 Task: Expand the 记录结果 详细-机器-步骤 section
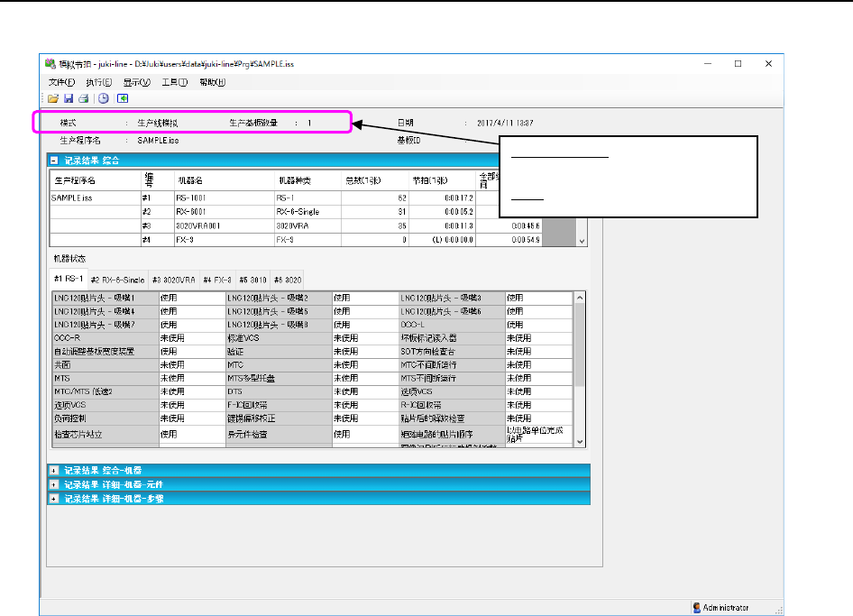[x=54, y=498]
